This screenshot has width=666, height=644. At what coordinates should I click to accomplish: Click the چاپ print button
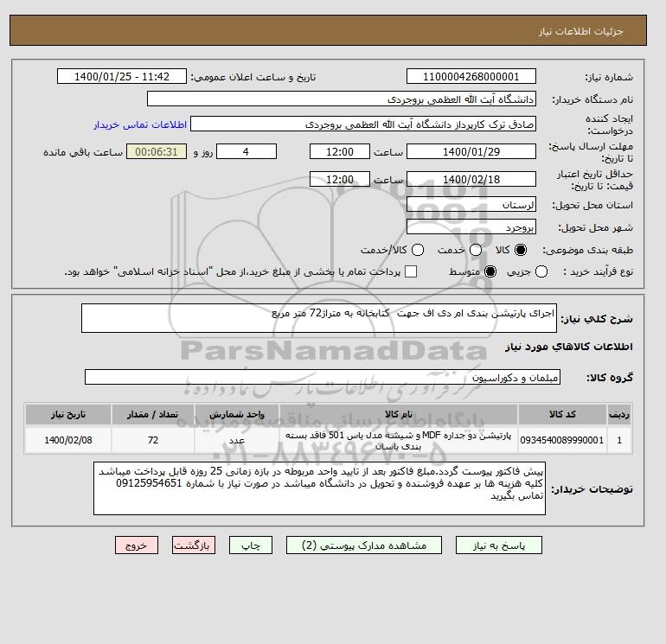251,545
